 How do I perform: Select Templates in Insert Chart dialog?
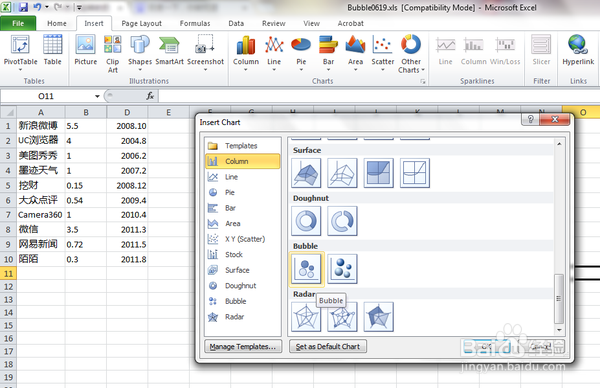pyautogui.click(x=243, y=146)
